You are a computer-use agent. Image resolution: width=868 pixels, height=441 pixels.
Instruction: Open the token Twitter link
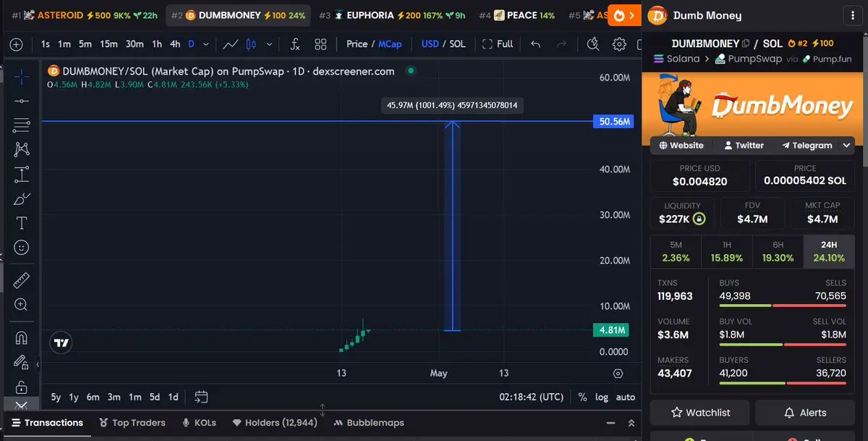[744, 146]
